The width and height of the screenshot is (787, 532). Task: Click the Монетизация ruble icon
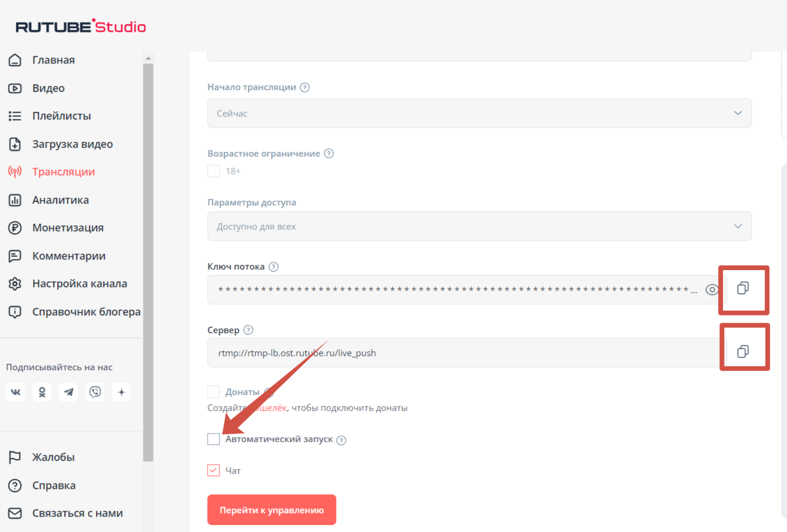(15, 228)
